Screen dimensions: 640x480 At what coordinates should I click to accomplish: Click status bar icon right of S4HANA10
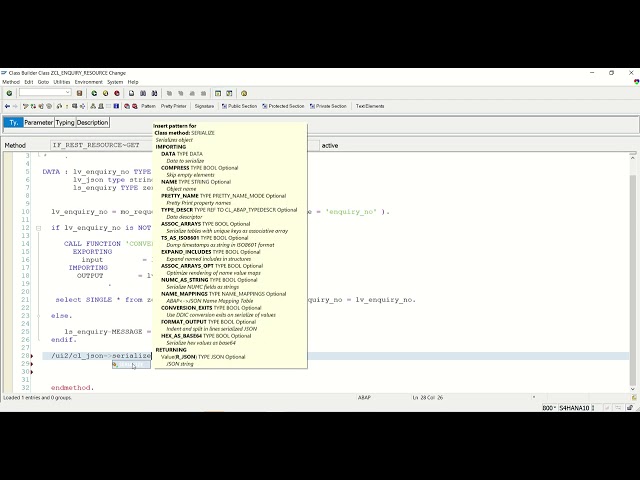(593, 408)
